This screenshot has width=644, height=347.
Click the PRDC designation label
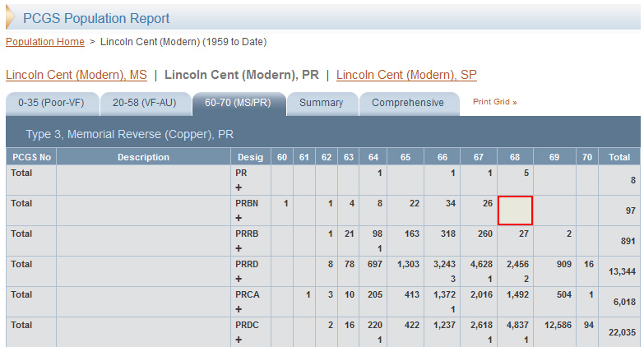coord(247,325)
